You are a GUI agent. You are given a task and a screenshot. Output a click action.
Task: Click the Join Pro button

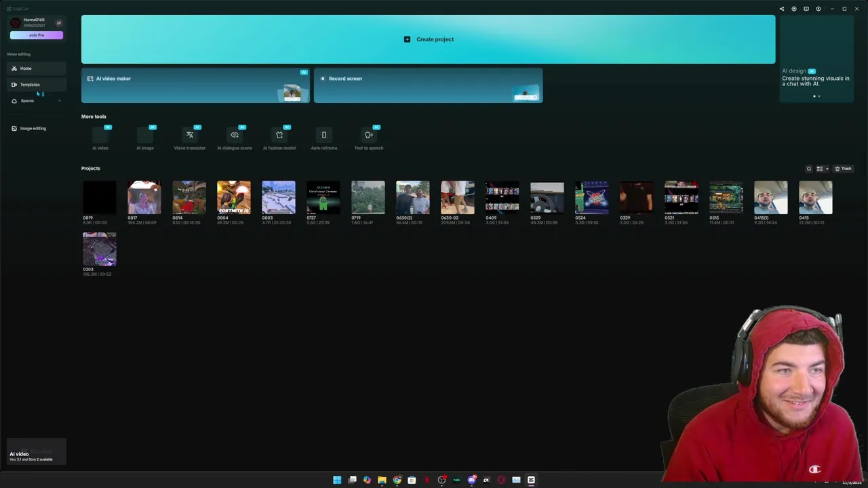click(x=37, y=35)
